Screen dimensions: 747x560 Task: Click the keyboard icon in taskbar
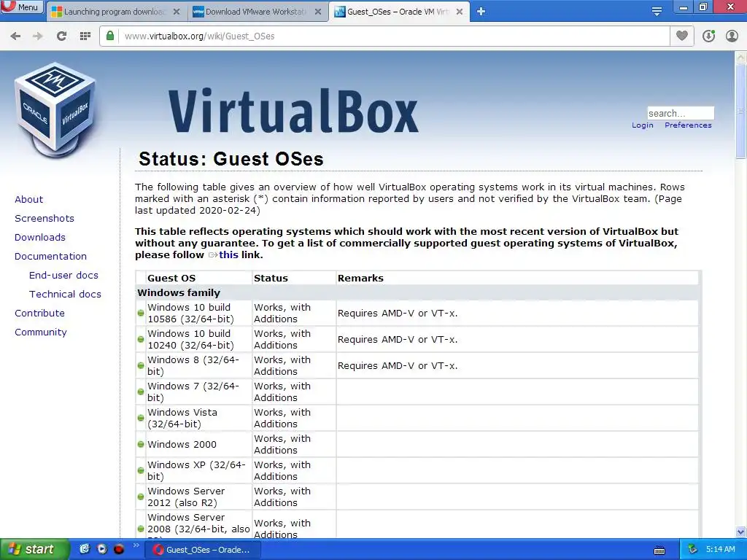coord(659,551)
